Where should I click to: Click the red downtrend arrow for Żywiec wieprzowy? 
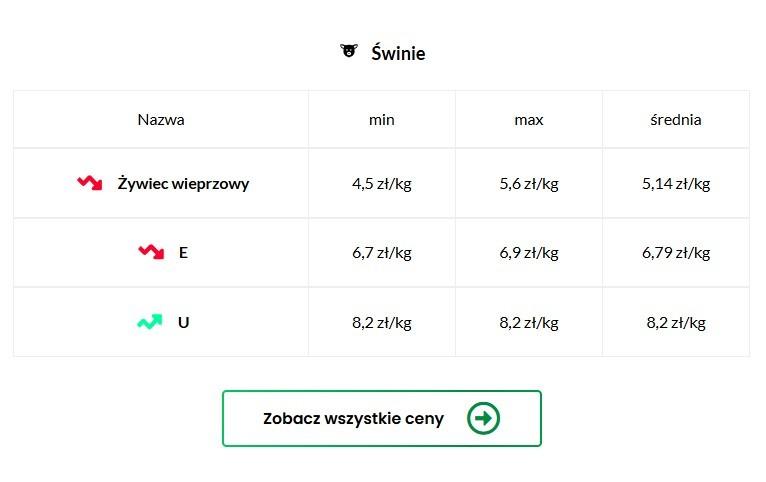[x=90, y=183]
